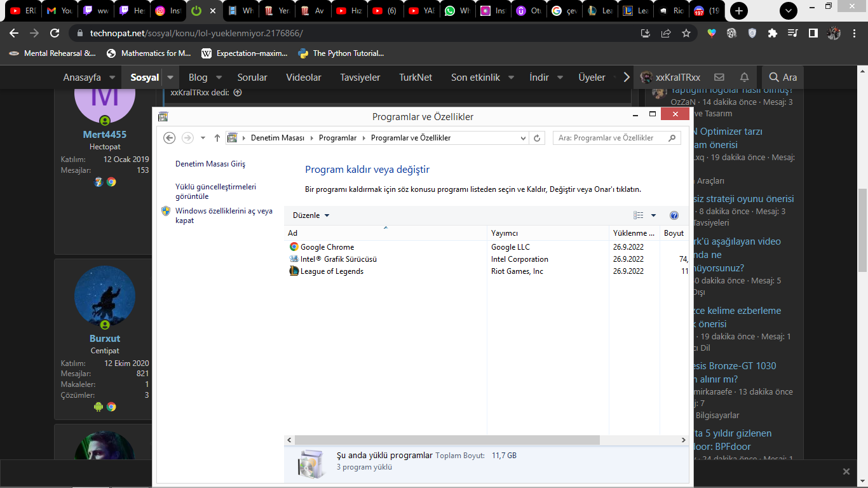Viewport: 868px width, 488px height.
Task: Click the right scroll arrow of the programs list
Action: (x=684, y=440)
